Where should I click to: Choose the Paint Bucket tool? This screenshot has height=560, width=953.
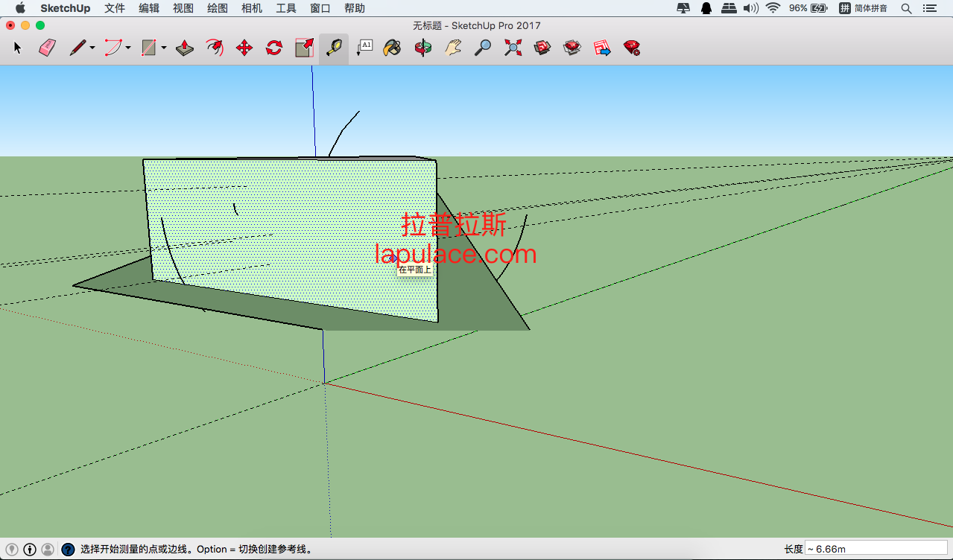(393, 48)
